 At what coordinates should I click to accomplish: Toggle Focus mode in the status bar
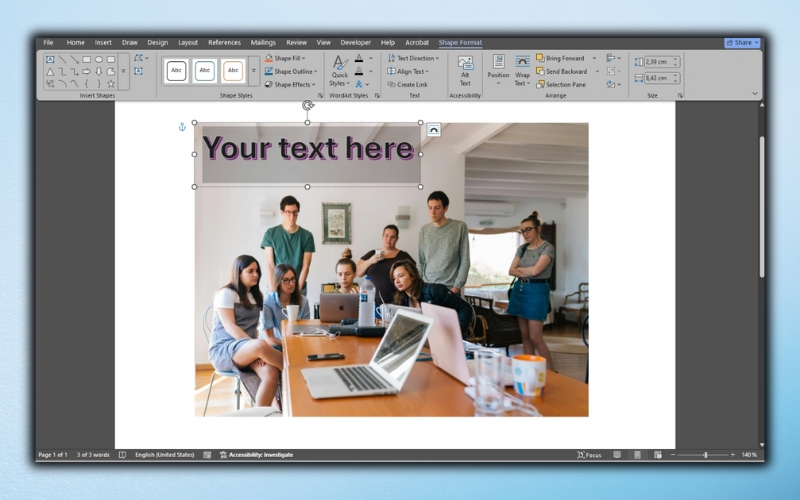[x=589, y=455]
